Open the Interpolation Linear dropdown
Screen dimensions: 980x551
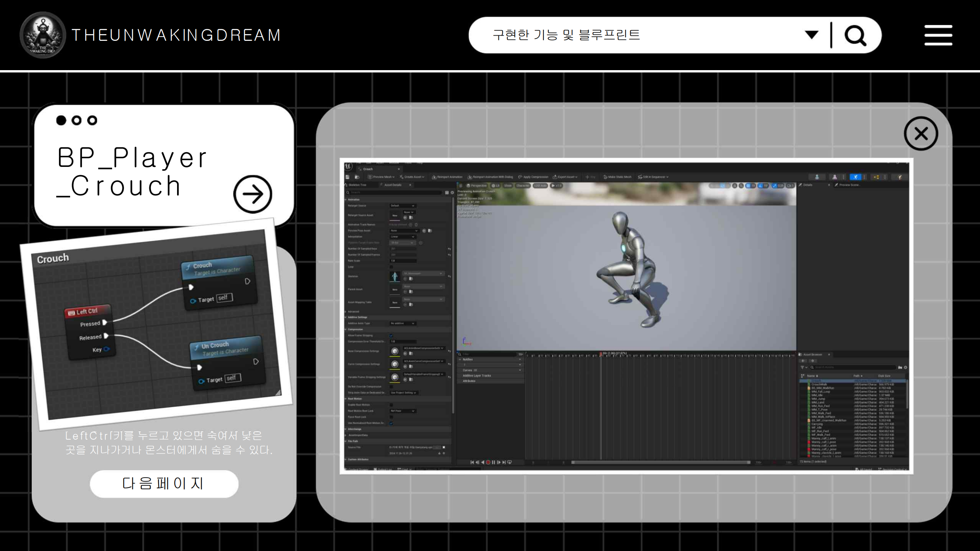tap(402, 237)
